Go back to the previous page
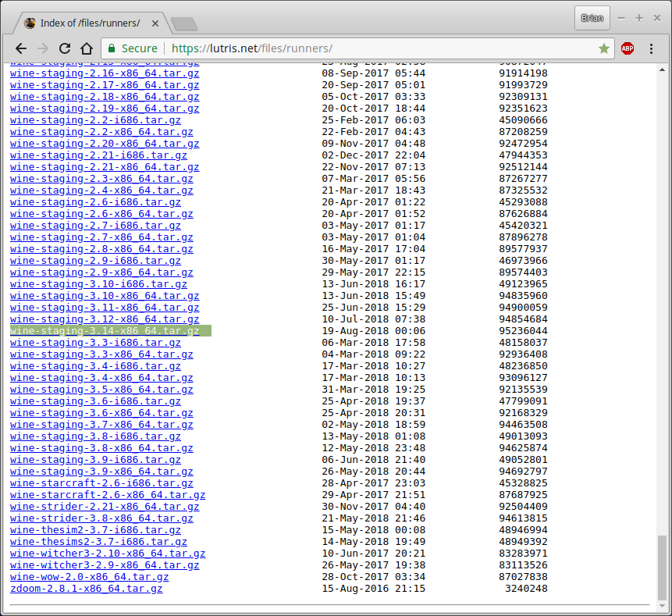 [20, 48]
